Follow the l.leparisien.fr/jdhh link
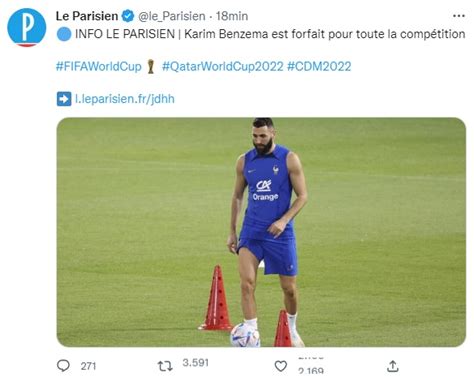The image size is (474, 377). [125, 99]
